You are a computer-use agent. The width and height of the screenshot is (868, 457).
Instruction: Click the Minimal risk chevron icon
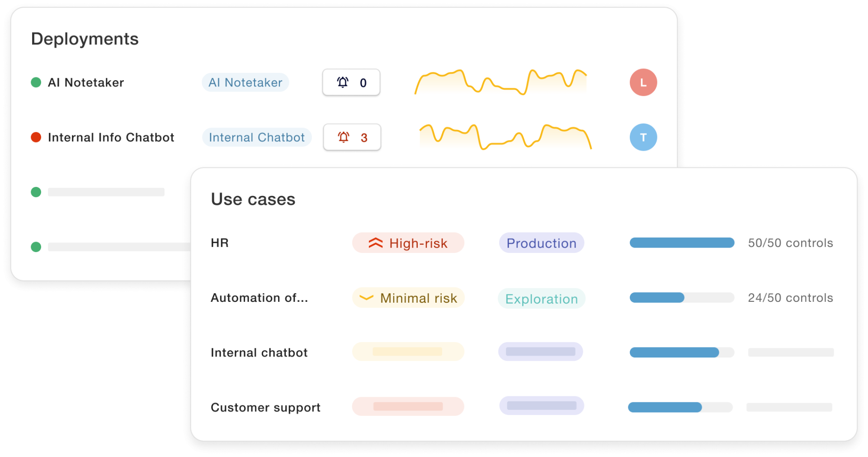[x=366, y=298]
